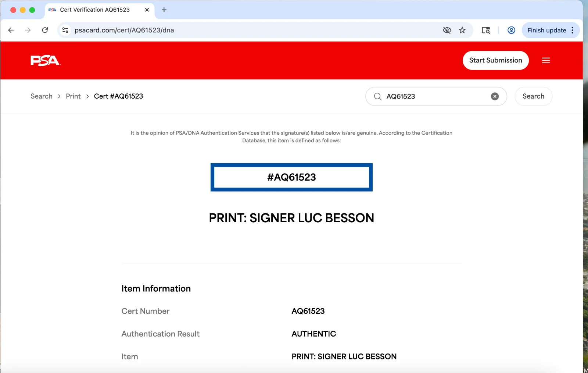588x373 pixels.
Task: Select the Cert Verification AQ61523 tab
Action: pyautogui.click(x=100, y=10)
